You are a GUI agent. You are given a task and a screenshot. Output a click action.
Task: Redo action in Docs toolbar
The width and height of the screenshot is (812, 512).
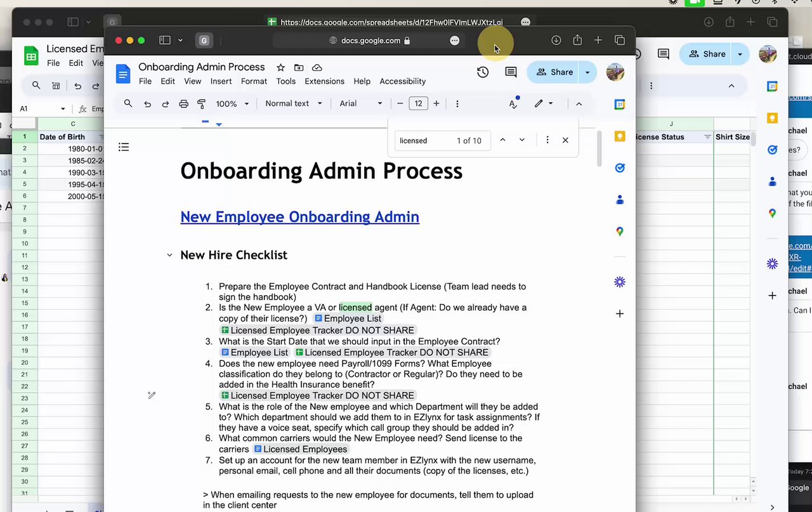coord(166,103)
